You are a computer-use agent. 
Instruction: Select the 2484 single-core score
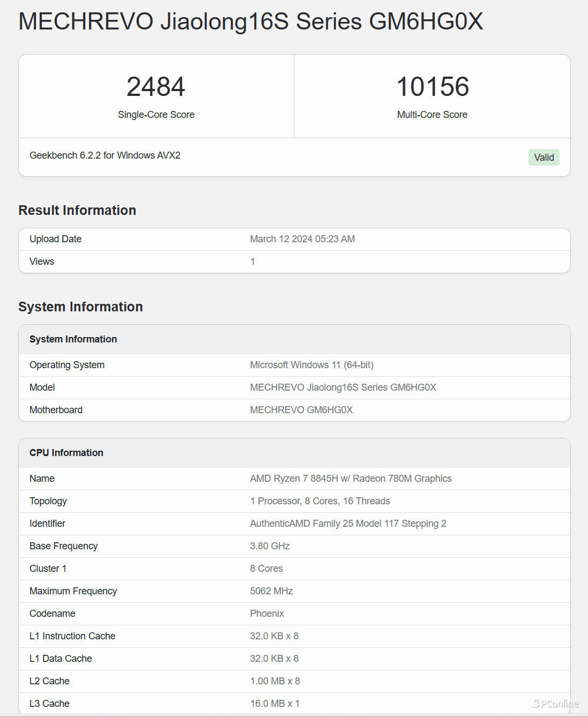tap(156, 87)
